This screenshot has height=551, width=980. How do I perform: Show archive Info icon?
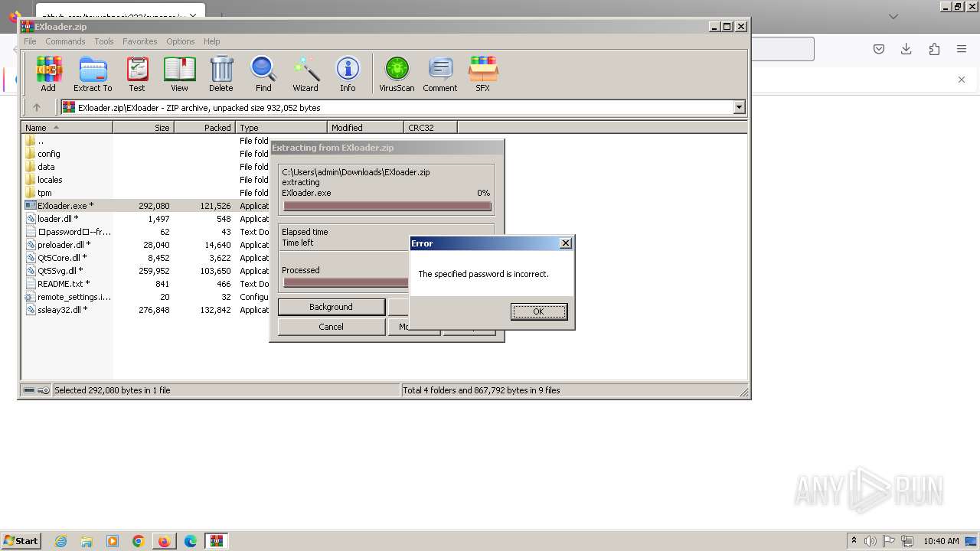pyautogui.click(x=348, y=74)
